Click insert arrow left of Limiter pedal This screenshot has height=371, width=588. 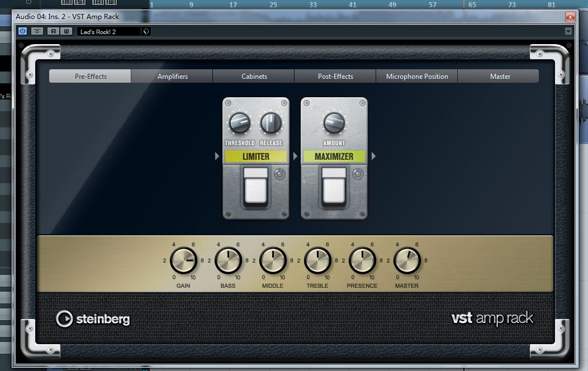tap(217, 156)
